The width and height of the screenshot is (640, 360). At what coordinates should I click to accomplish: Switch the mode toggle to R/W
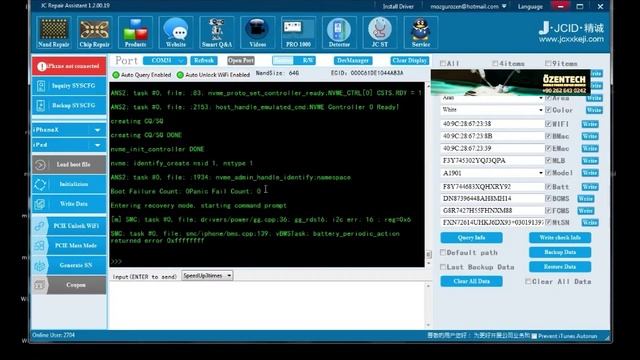tap(307, 60)
